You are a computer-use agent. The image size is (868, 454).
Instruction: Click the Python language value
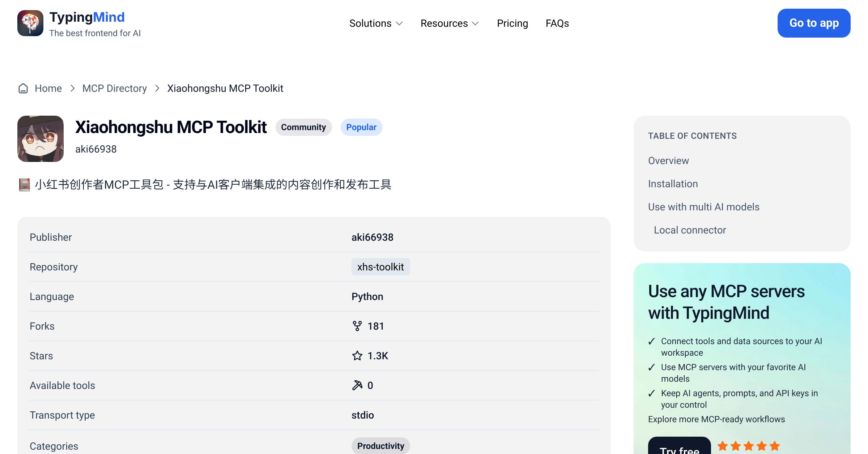[367, 296]
